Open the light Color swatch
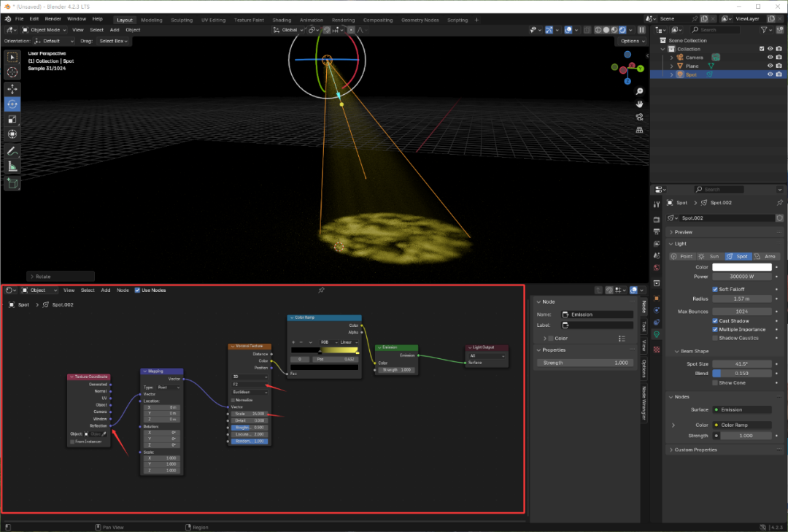This screenshot has height=532, width=788. click(742, 267)
